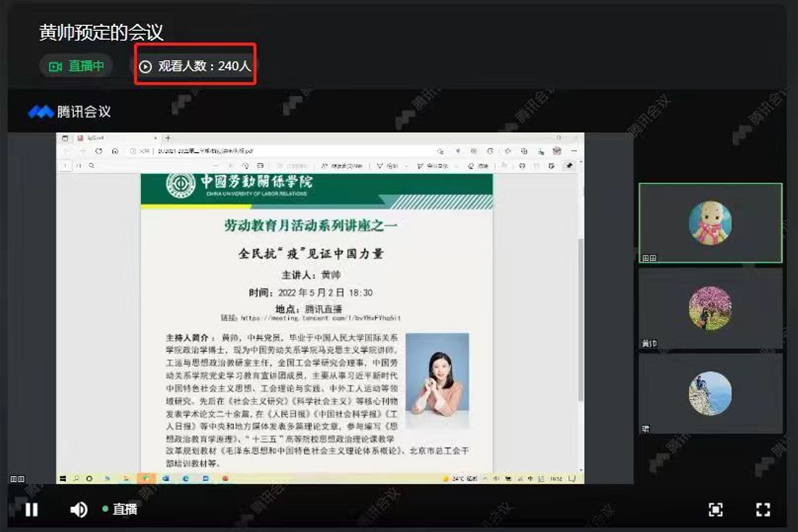Click the home icon in shared browser

click(115, 151)
